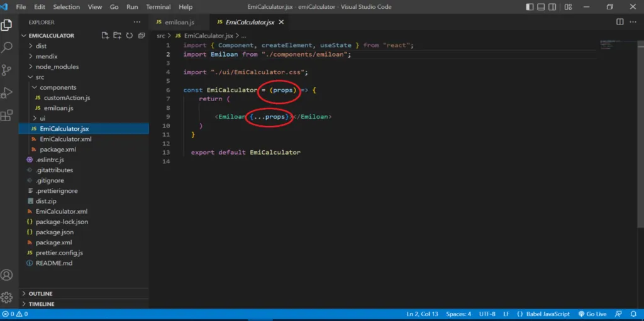Open the Help menu

[x=186, y=6]
